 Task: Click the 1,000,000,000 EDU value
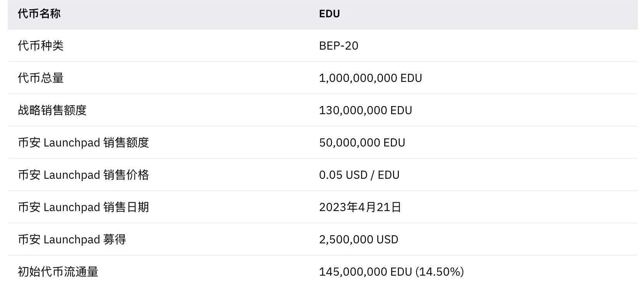pos(370,78)
